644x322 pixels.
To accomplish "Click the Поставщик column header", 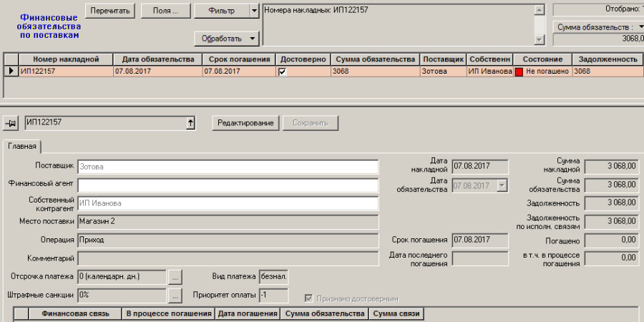I will point(444,59).
